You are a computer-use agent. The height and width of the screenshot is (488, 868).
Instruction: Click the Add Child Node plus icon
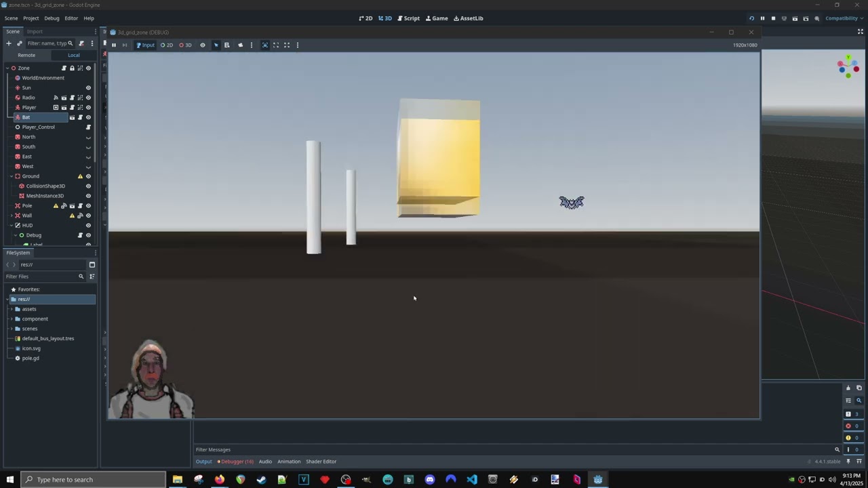point(9,43)
